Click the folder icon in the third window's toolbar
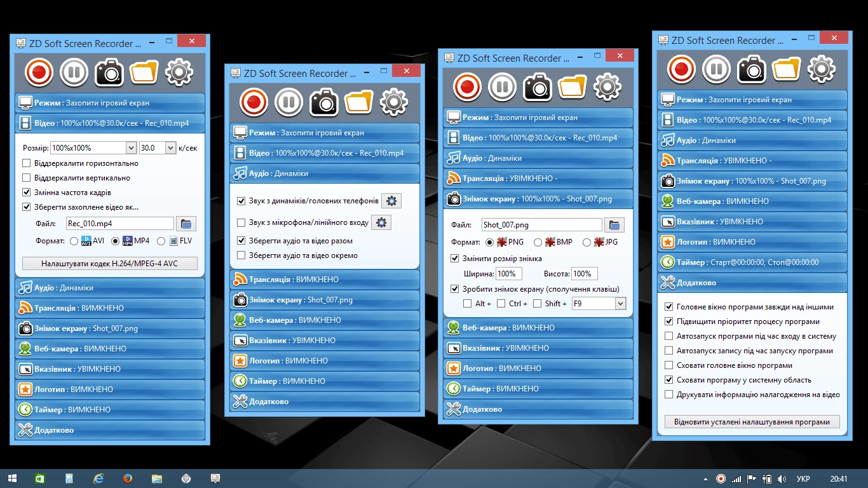868x488 pixels. pyautogui.click(x=572, y=87)
